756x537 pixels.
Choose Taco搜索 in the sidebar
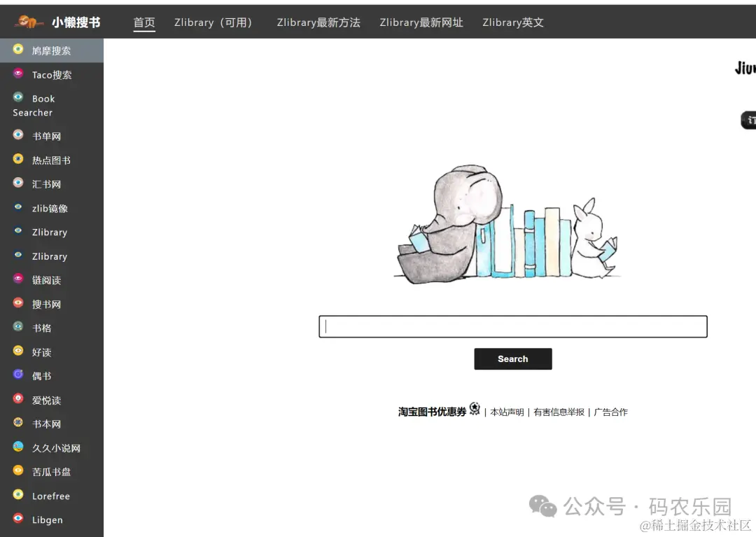tap(52, 75)
